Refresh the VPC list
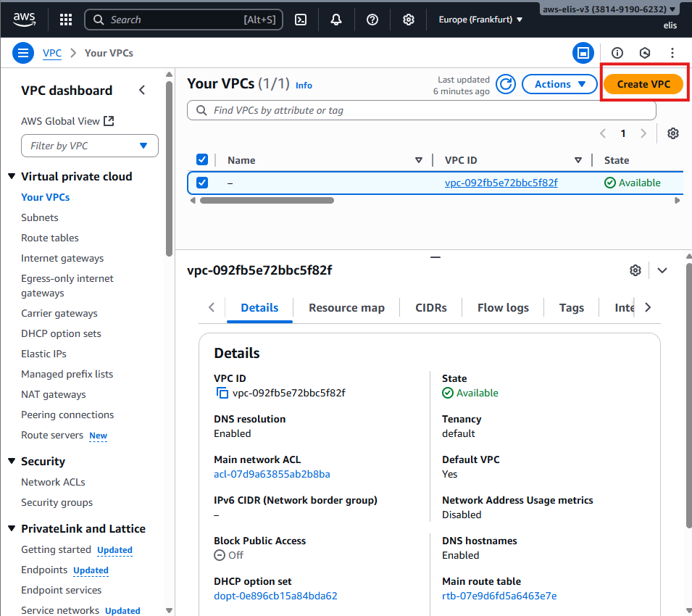This screenshot has height=616, width=692. click(506, 84)
